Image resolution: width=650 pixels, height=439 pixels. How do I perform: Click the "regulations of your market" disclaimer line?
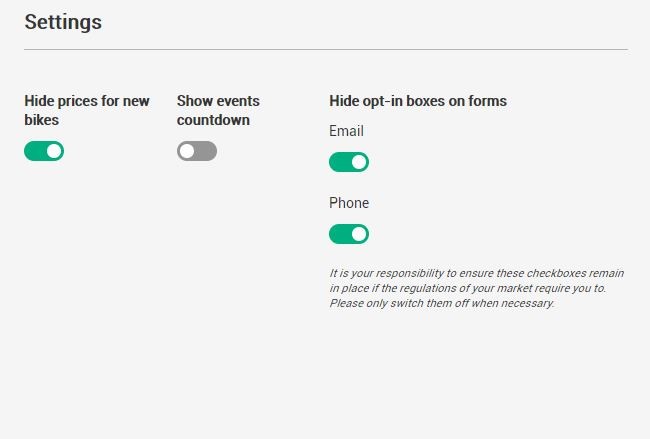[x=467, y=287]
